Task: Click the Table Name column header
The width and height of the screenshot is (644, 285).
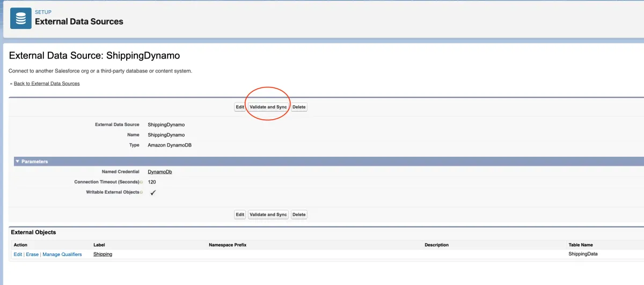Action: click(x=581, y=245)
